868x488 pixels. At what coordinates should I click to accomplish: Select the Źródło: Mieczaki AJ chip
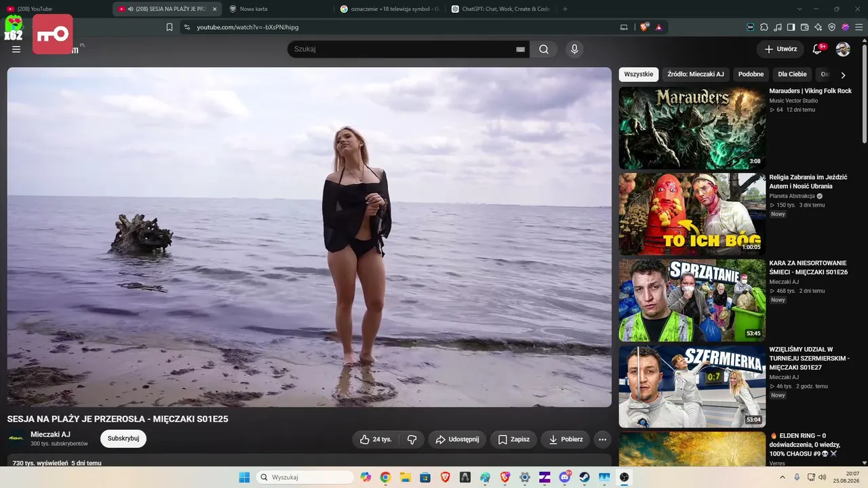[x=696, y=75]
